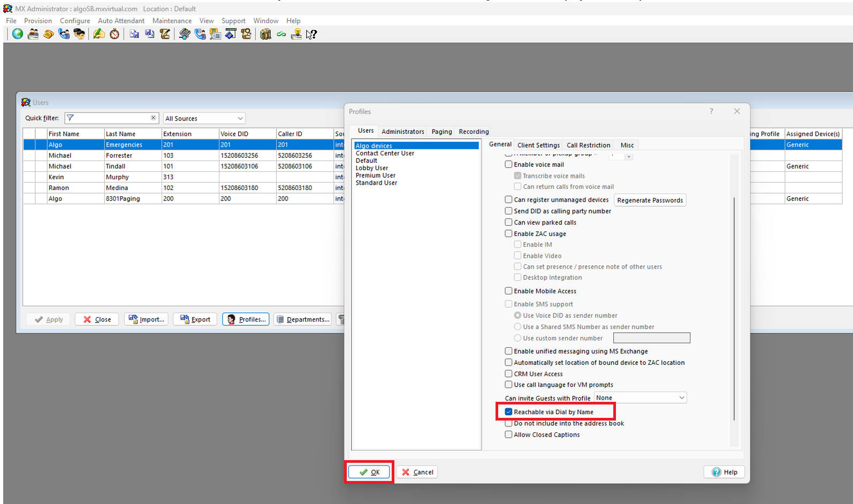
Task: Click into the Quick filter input field
Action: [x=111, y=118]
